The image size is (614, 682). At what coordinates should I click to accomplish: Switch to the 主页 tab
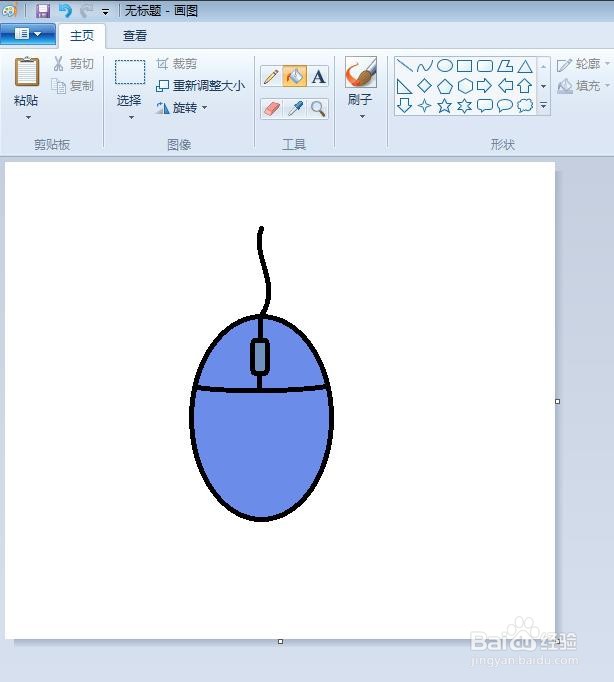pyautogui.click(x=82, y=36)
